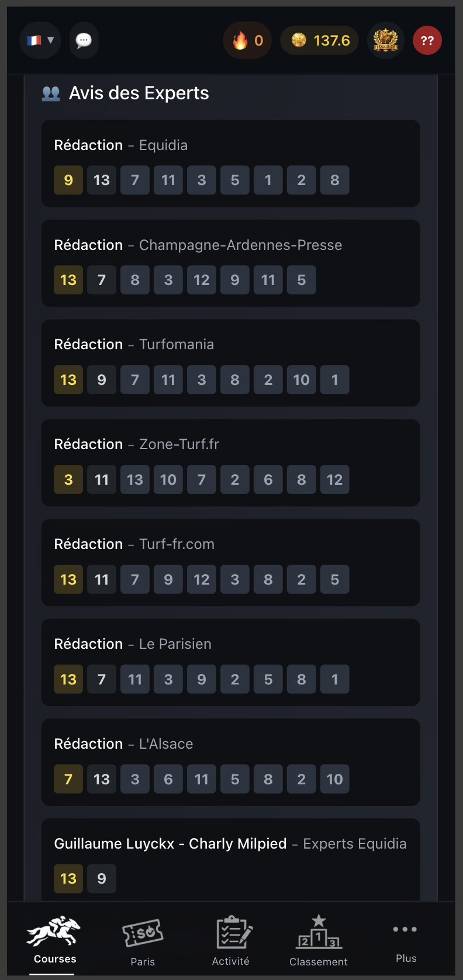
Task: Select L'Alsace's highlighted number 7
Action: click(68, 779)
